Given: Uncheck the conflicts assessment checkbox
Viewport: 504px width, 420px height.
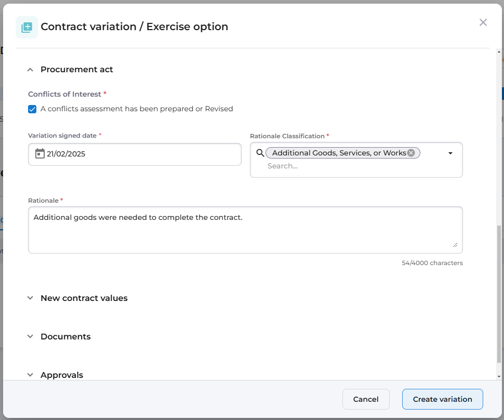Looking at the screenshot, I should 32,109.
